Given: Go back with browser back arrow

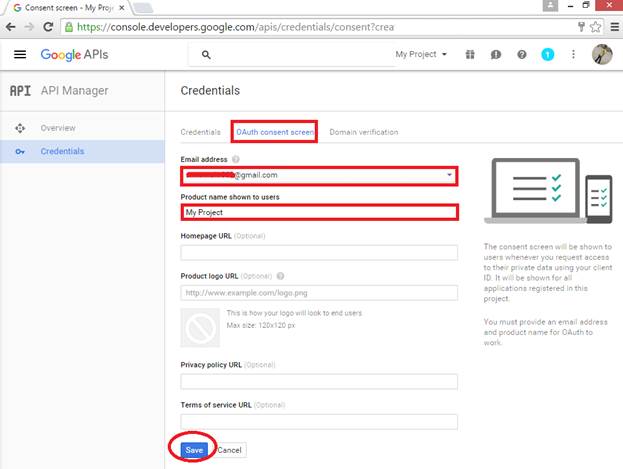Looking at the screenshot, I should [11, 27].
